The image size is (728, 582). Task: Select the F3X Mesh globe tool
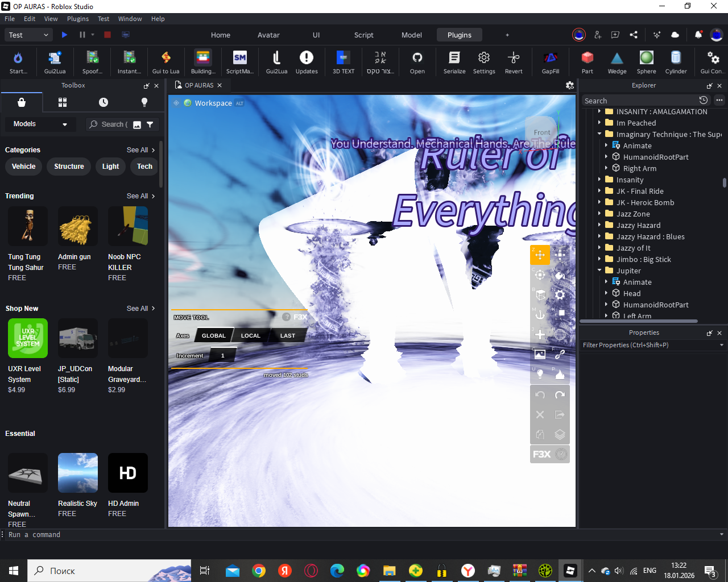pyautogui.click(x=560, y=334)
